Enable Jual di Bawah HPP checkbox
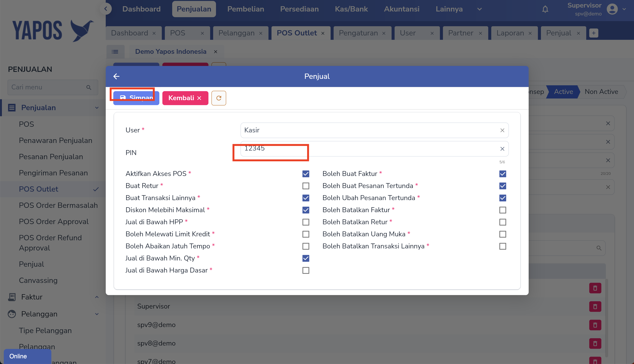The height and width of the screenshot is (364, 634). [x=306, y=222]
